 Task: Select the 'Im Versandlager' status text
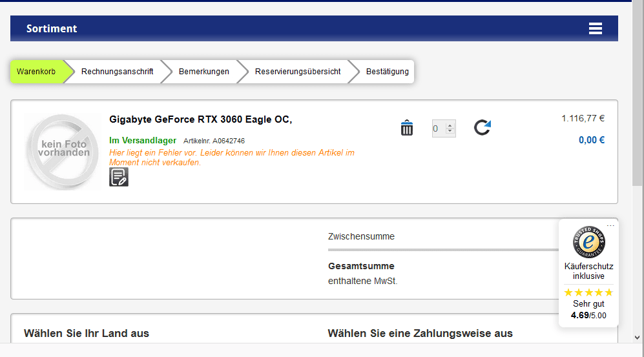point(143,140)
